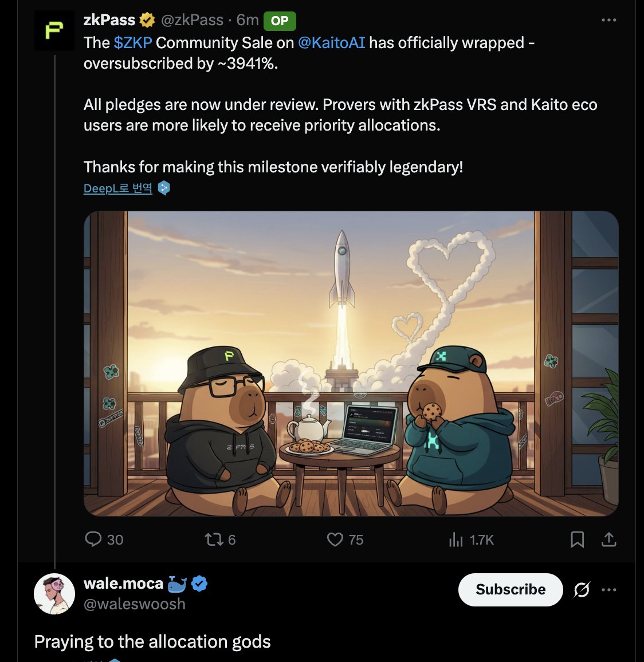
Task: Click the zkPass profile avatar
Action: click(x=54, y=30)
